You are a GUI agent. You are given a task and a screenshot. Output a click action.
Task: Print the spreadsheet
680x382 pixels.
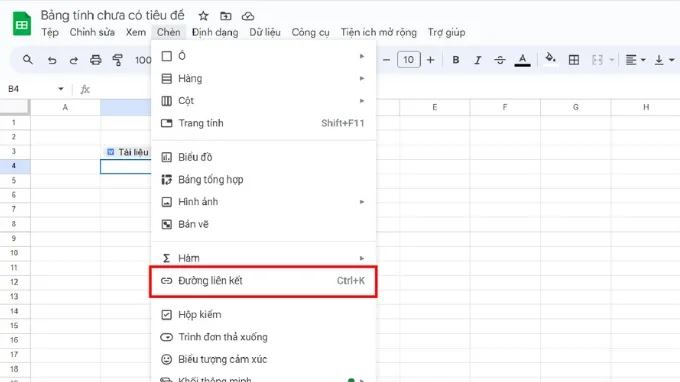tap(95, 60)
